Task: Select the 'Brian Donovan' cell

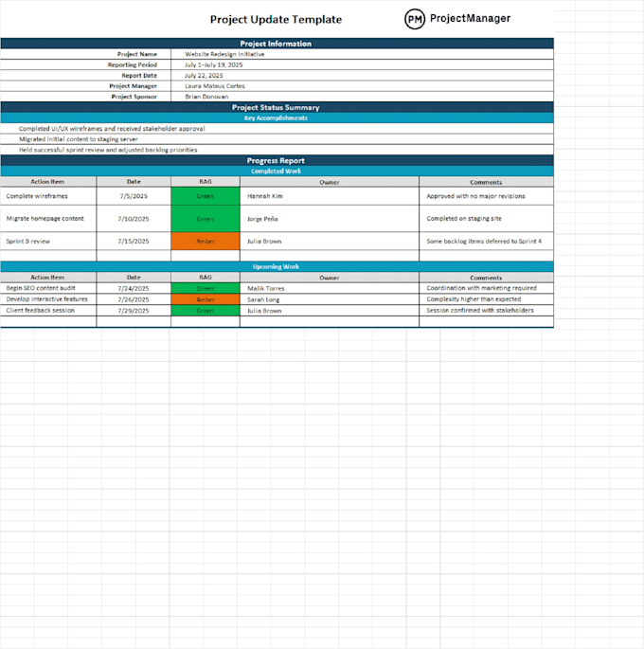Action: (363, 97)
